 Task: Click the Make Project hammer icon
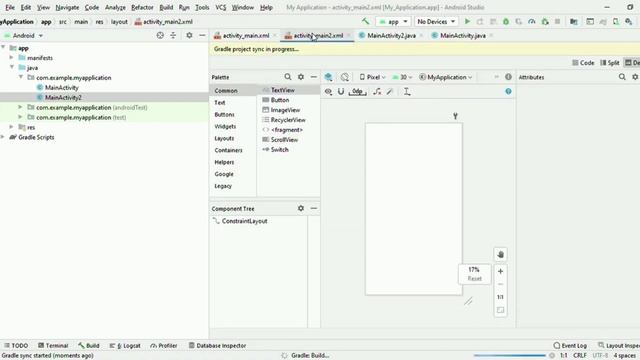365,21
